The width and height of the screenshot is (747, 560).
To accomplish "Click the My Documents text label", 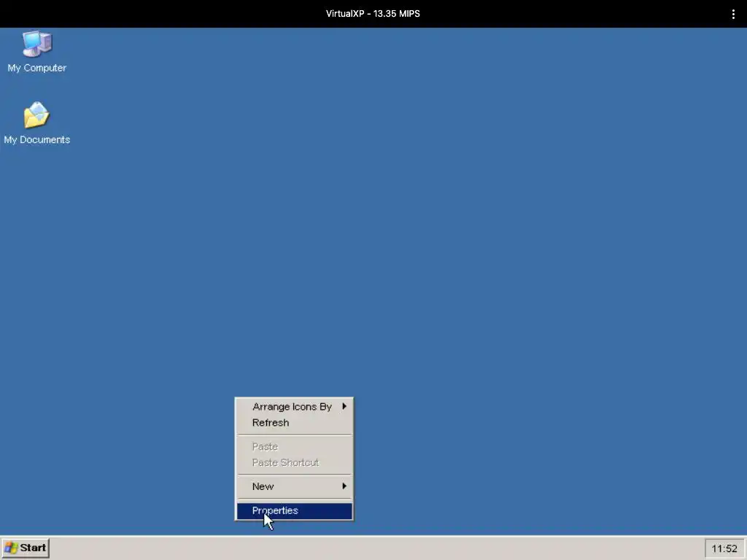I will click(36, 139).
